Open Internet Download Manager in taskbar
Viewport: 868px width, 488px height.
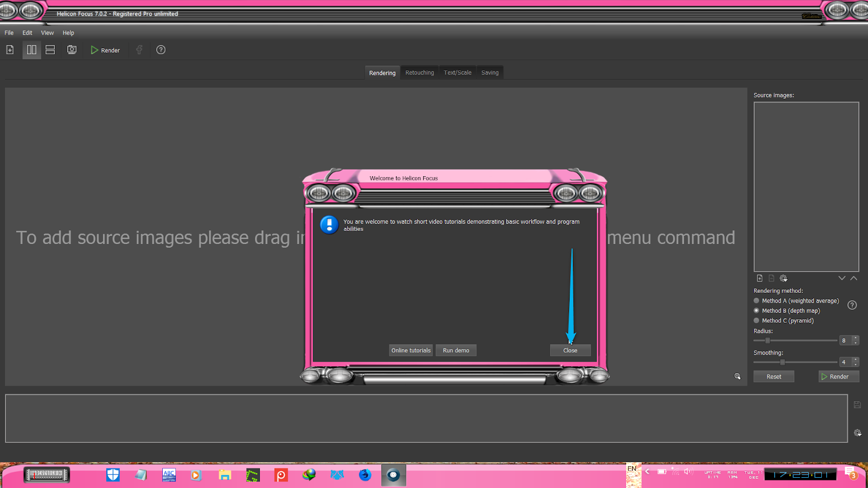[309, 475]
